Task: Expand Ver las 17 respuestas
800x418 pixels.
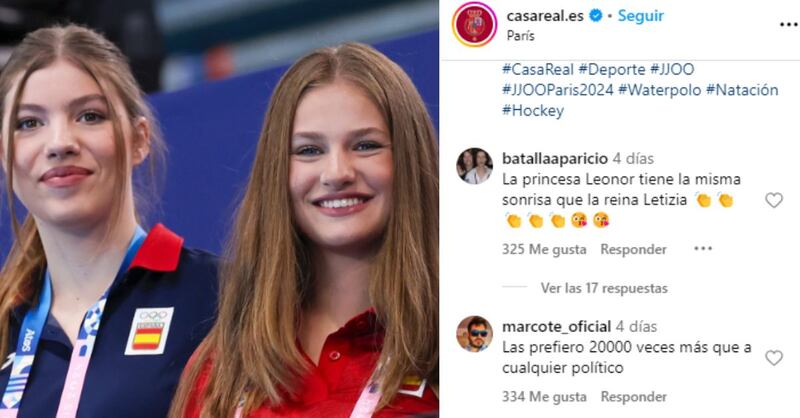Action: 604,288
